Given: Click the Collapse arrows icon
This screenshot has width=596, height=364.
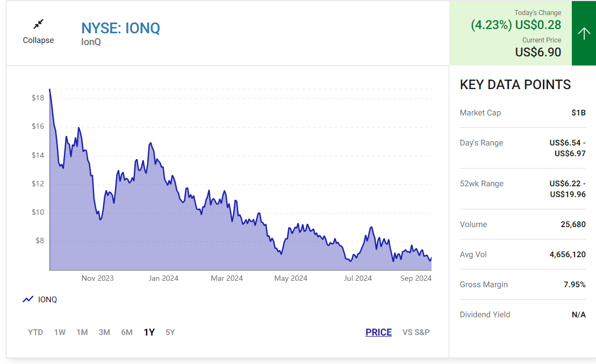Looking at the screenshot, I should coord(38,24).
